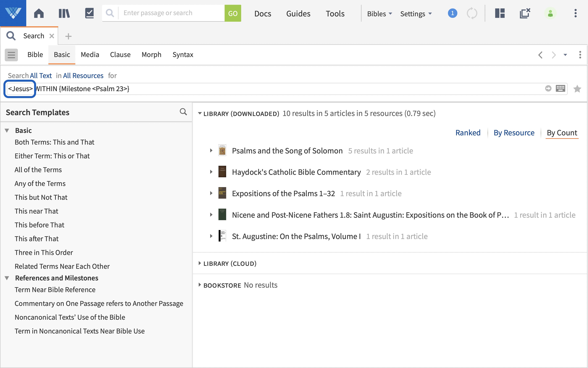Click Haydock's Catholic Bible Commentary cover
Viewport: 588px width, 368px height.
(222, 172)
